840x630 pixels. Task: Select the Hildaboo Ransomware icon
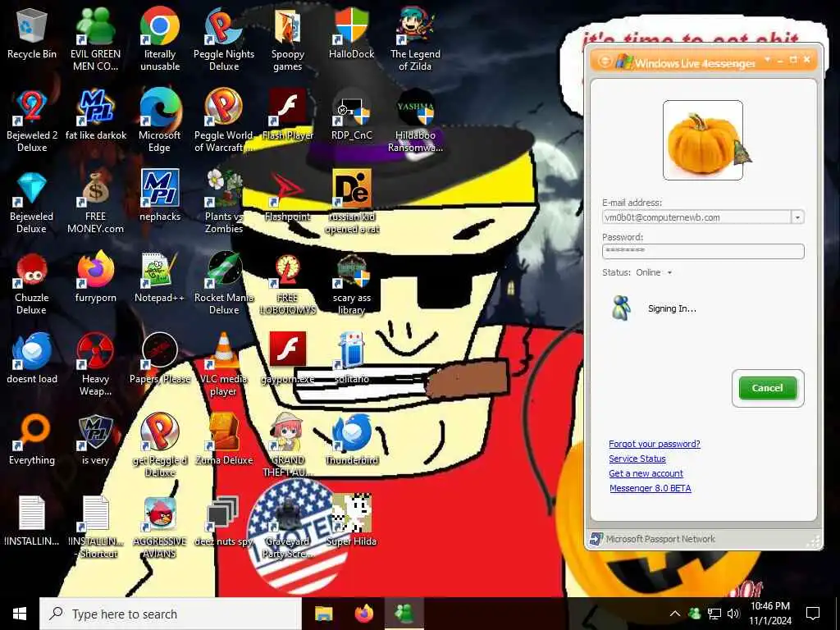(415, 107)
